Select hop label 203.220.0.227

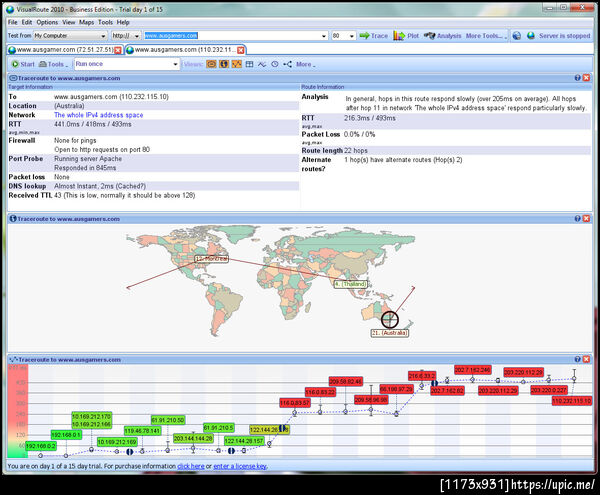(549, 390)
